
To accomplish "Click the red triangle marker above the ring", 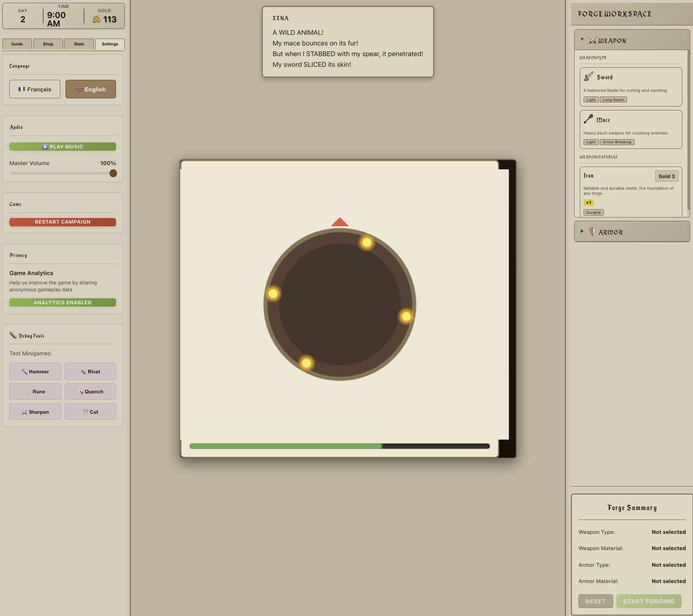I will click(340, 222).
